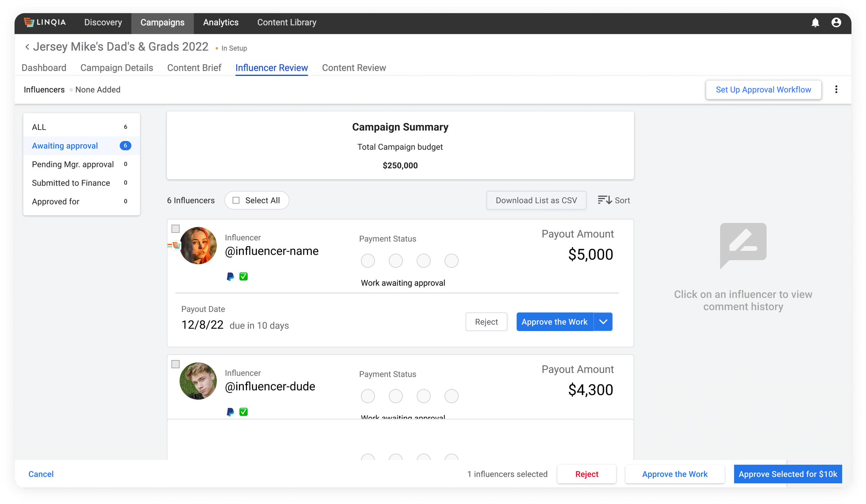Click PayPal icon under @influencer-name
The height and width of the screenshot is (504, 866).
point(230,276)
